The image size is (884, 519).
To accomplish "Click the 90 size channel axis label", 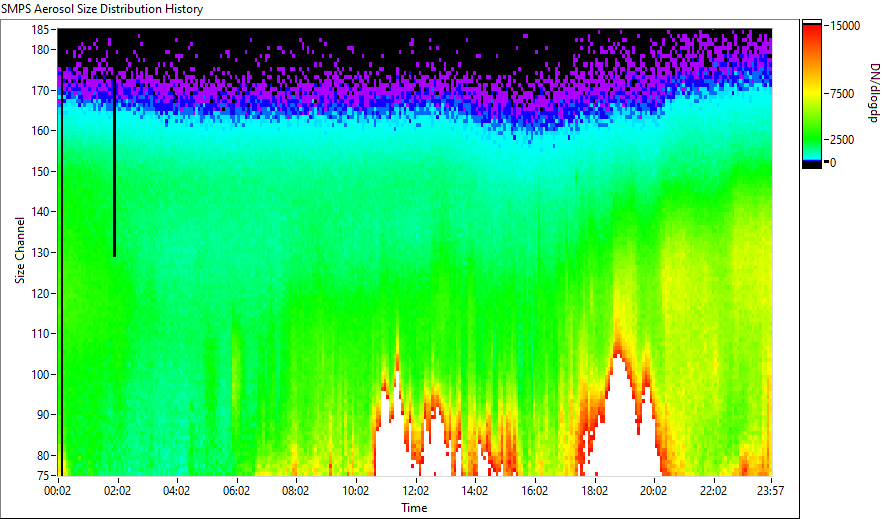I will 42,415.
